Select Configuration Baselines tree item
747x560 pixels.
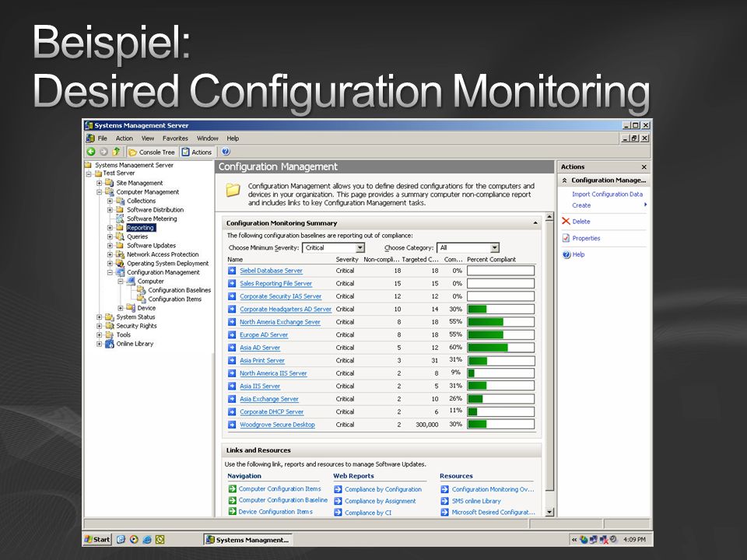coord(179,290)
